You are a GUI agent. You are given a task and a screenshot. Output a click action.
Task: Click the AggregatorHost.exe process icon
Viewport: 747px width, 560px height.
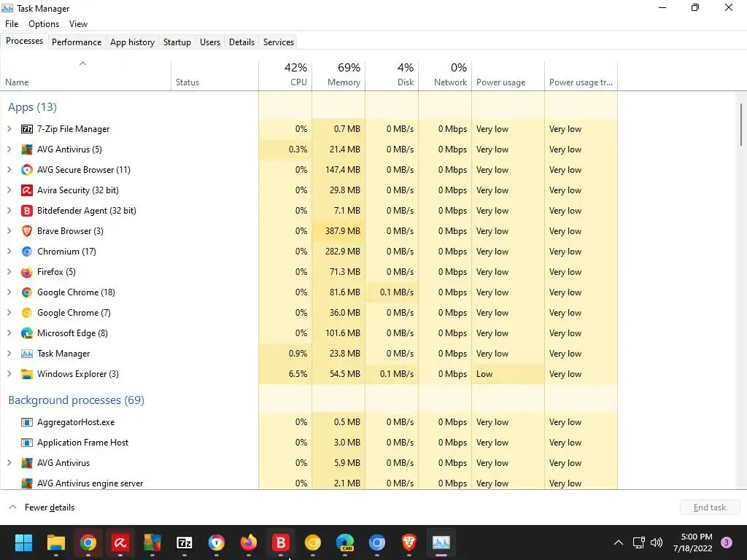27,422
